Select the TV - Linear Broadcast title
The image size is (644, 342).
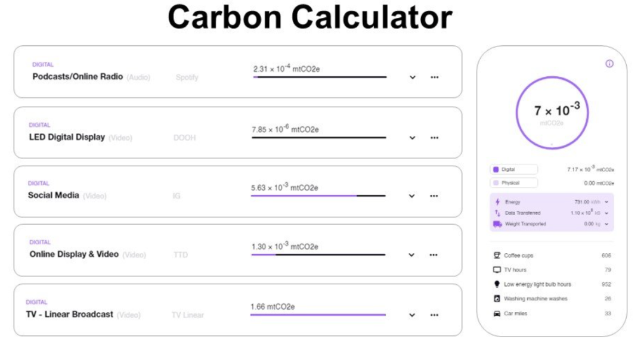[69, 314]
